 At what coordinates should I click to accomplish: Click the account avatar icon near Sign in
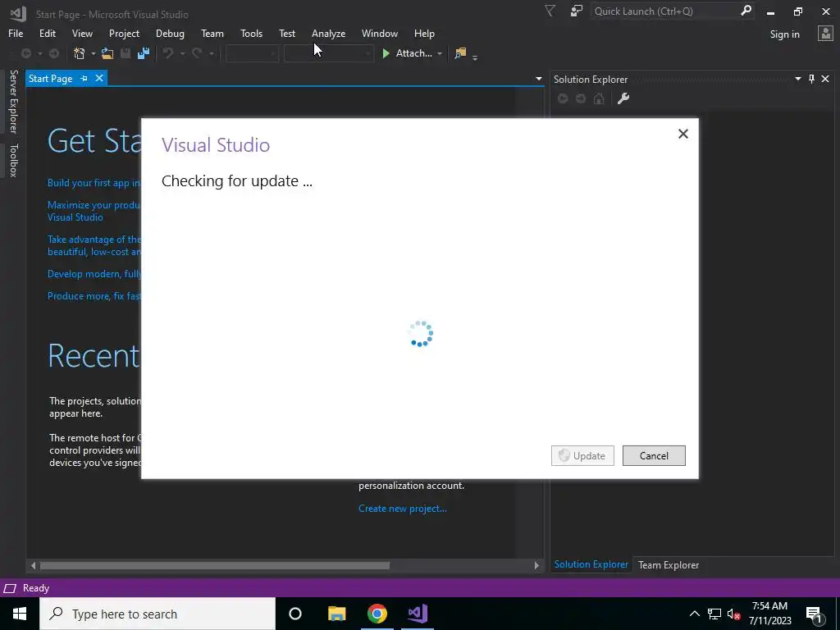pyautogui.click(x=825, y=33)
